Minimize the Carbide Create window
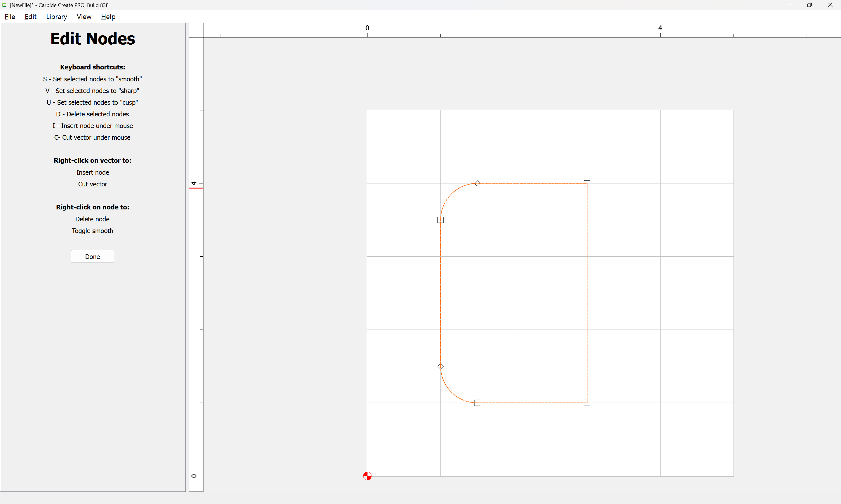 789,5
